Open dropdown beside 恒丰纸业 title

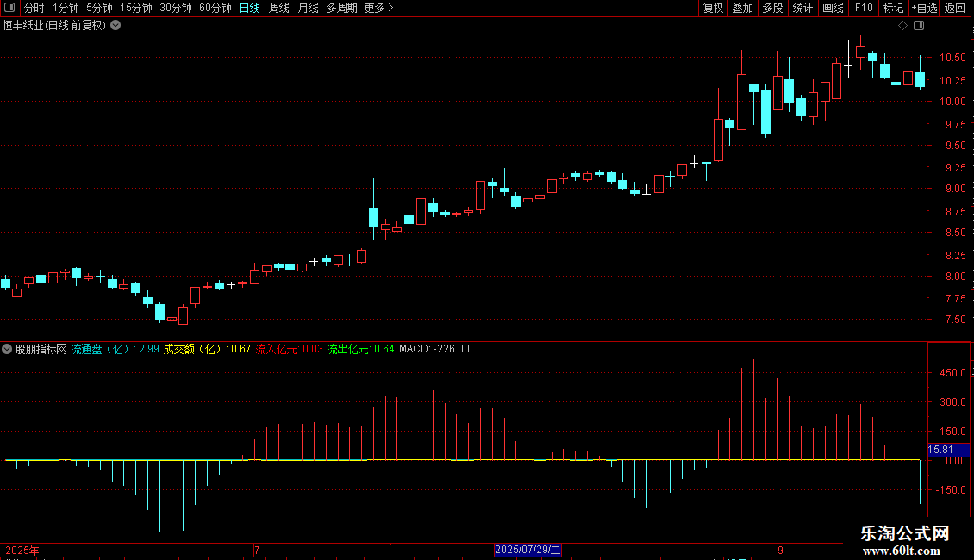point(116,26)
